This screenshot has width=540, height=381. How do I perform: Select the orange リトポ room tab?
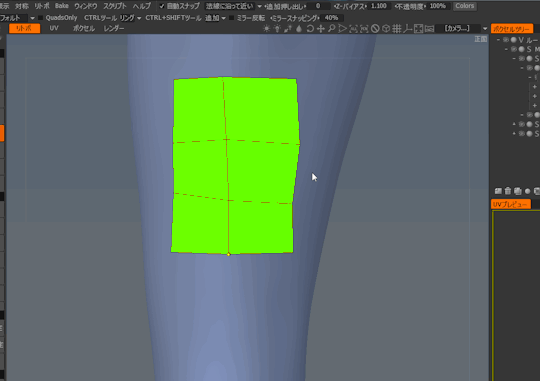(24, 29)
